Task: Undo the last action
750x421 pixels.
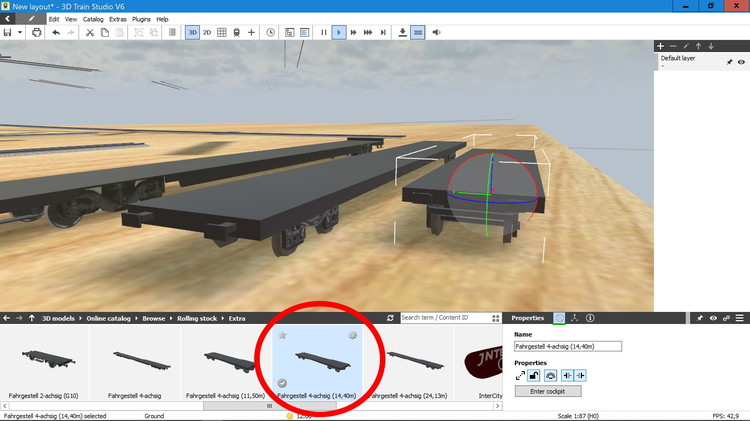Action: 56,33
